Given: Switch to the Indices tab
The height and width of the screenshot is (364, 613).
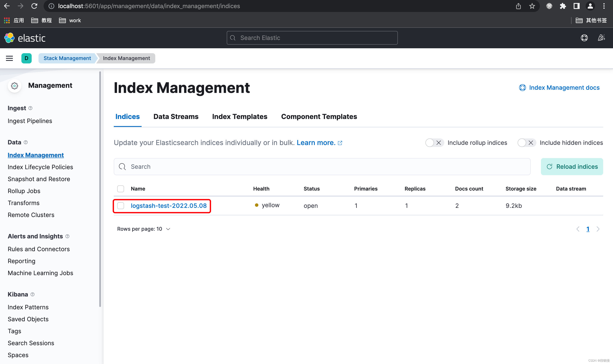Looking at the screenshot, I should click(x=127, y=116).
